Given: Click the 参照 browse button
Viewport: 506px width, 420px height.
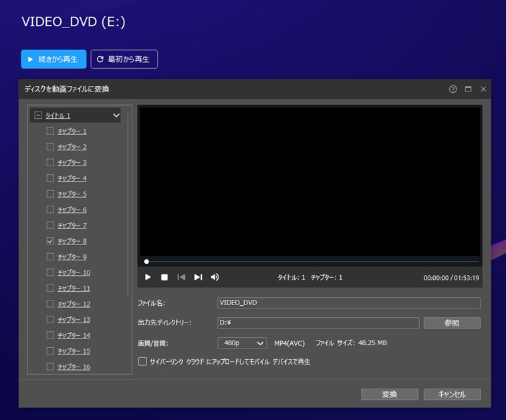Looking at the screenshot, I should tap(452, 323).
